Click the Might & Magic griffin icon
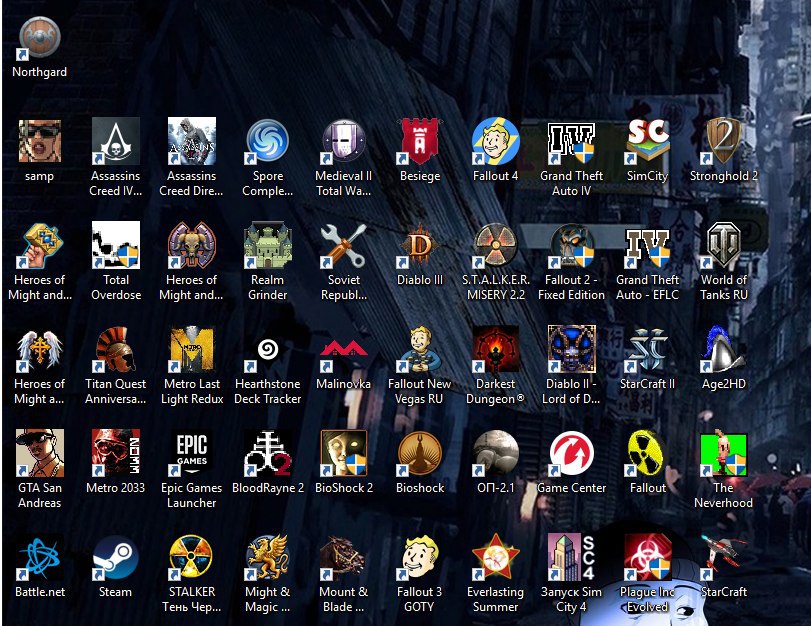811x626 pixels. (268, 557)
